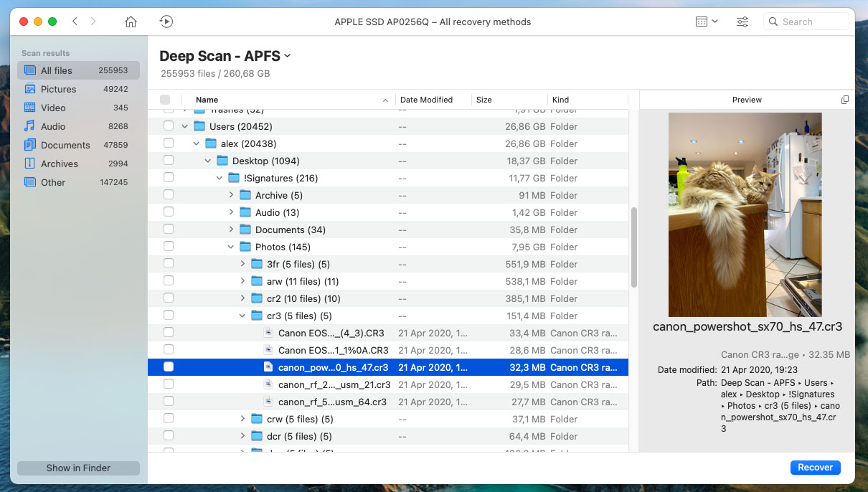This screenshot has width=868, height=492.
Task: Click the file list vertical scrollbar
Action: coord(633,247)
